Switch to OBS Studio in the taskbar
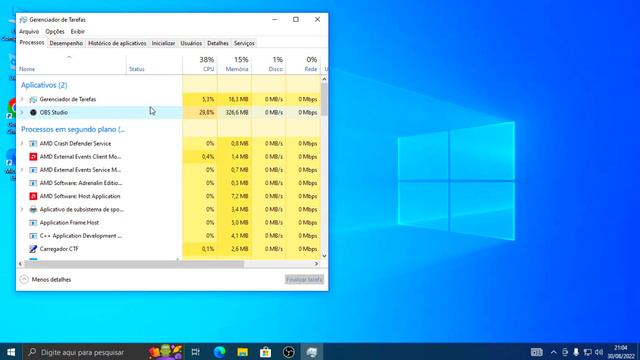The image size is (640, 360). point(289,352)
